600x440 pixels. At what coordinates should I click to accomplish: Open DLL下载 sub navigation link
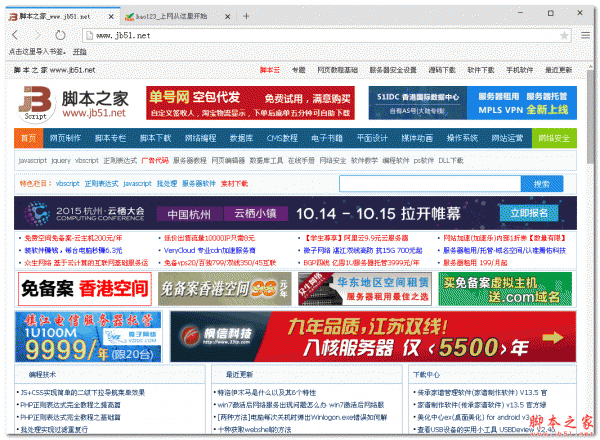451,160
